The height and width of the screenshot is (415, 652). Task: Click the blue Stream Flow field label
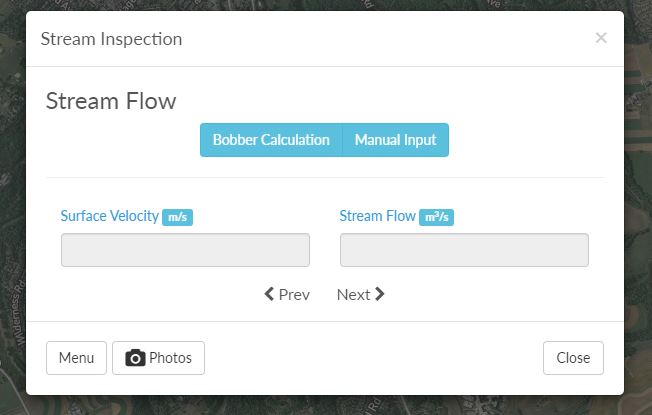pos(378,216)
